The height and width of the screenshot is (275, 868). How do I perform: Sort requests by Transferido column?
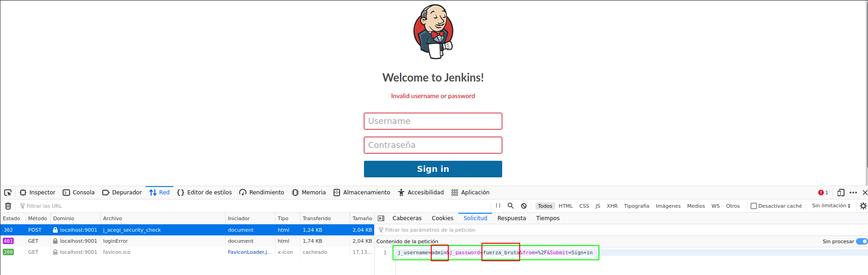[325, 218]
